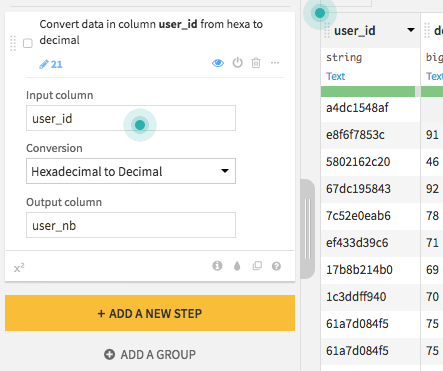Duplicate the step with copy icon
Image resolution: width=443 pixels, height=371 pixels.
pos(257,266)
